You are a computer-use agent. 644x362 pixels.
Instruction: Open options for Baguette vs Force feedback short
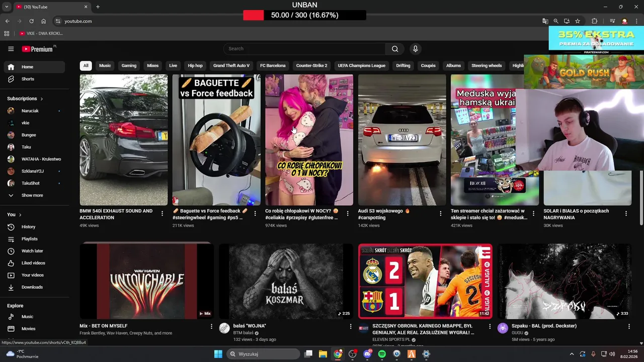click(255, 214)
